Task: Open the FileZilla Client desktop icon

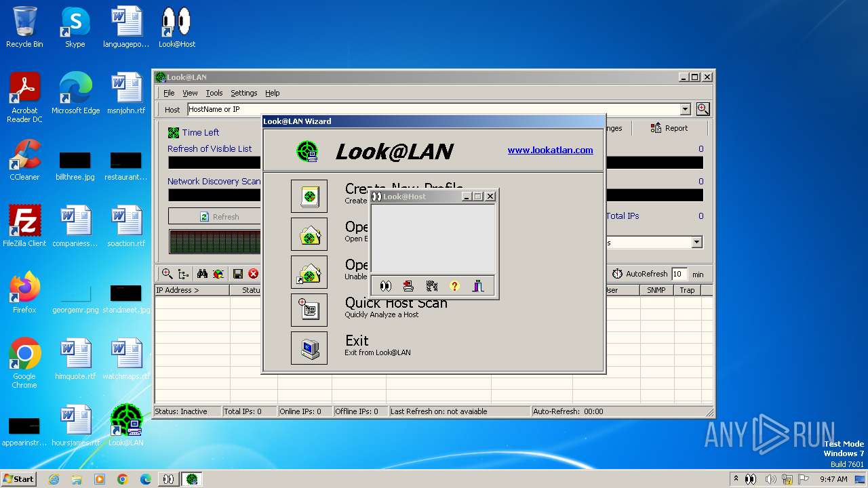Action: coord(24,226)
